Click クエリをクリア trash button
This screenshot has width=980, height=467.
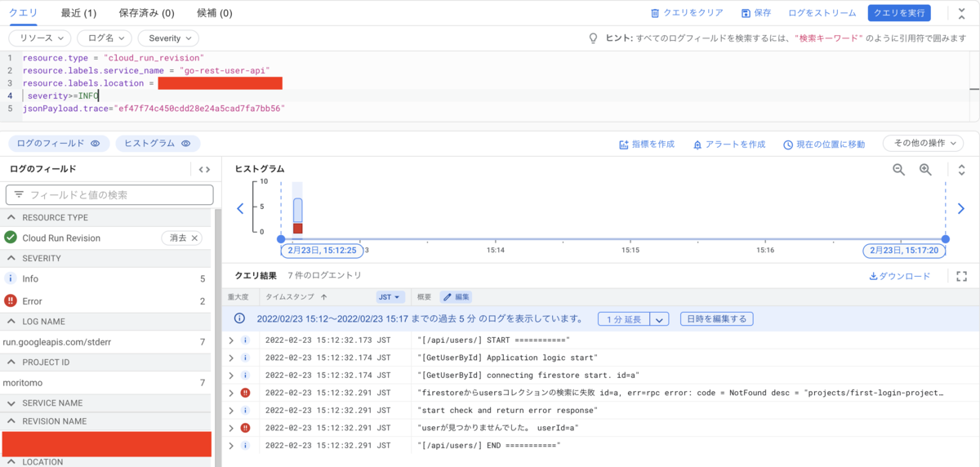click(x=687, y=13)
